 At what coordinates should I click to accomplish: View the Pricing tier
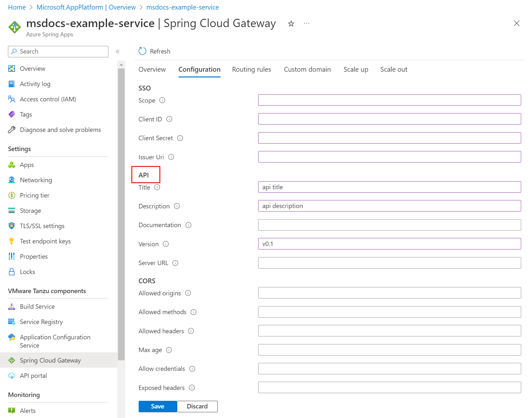[x=34, y=195]
